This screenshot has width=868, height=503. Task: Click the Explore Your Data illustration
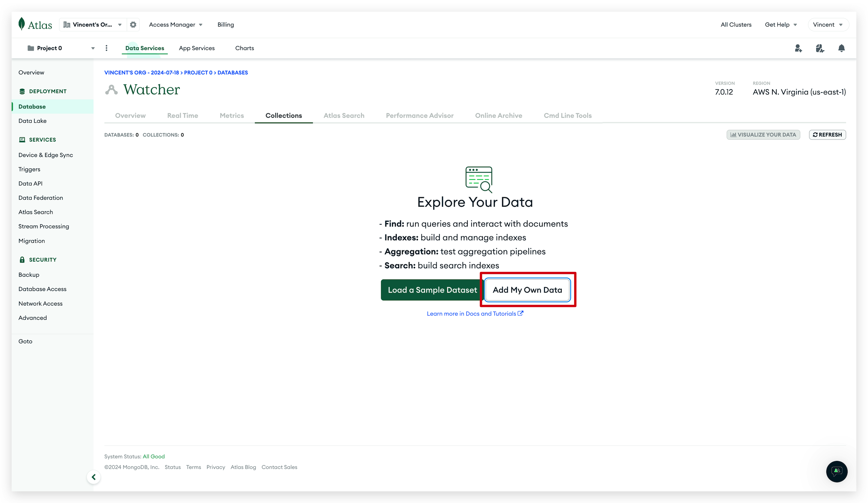tap(479, 179)
